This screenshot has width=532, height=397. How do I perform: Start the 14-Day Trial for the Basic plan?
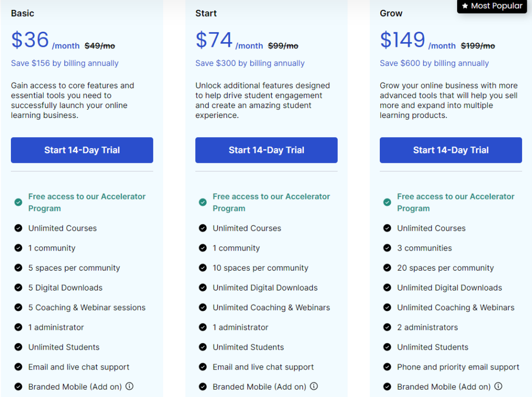[x=82, y=150]
